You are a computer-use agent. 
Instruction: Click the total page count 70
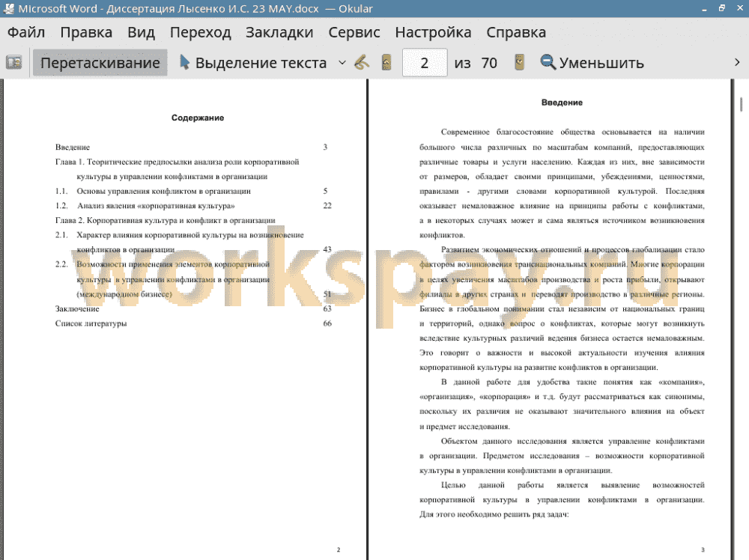[489, 63]
